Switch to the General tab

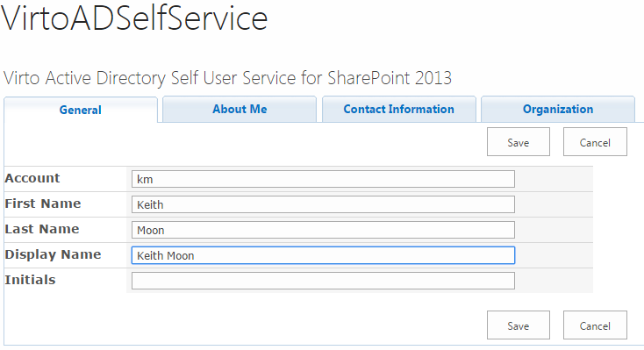[x=81, y=110]
